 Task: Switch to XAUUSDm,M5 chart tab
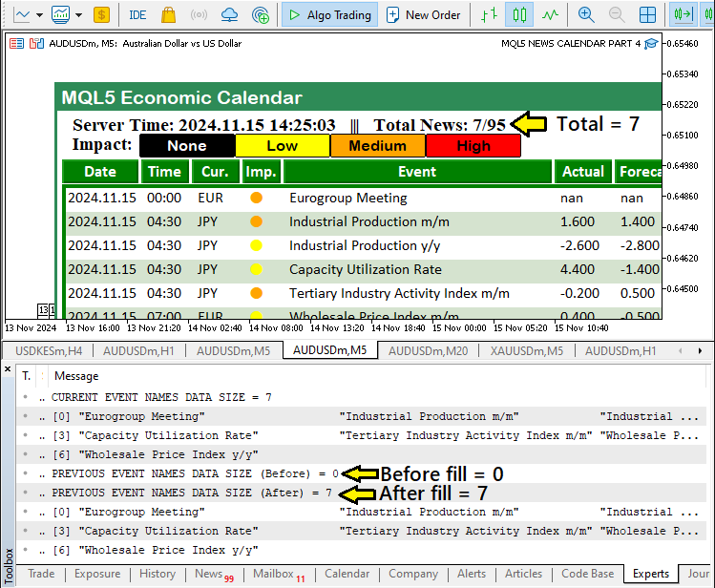pos(527,351)
